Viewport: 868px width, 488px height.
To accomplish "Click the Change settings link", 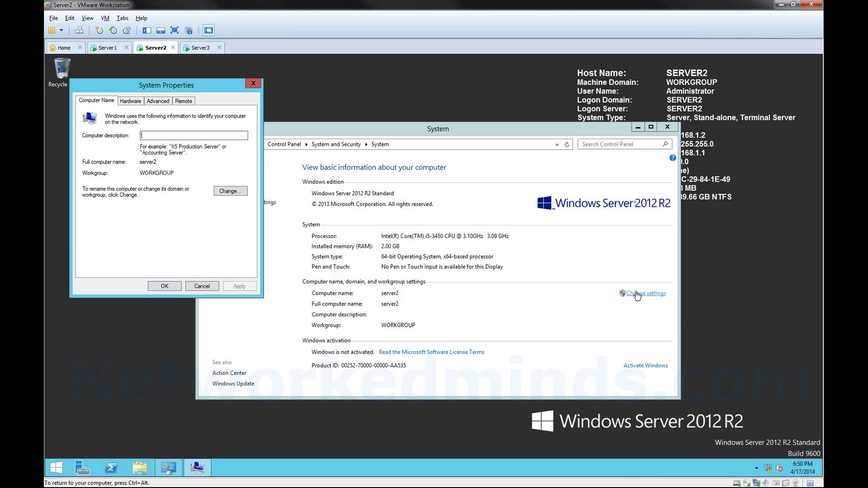I will click(646, 293).
